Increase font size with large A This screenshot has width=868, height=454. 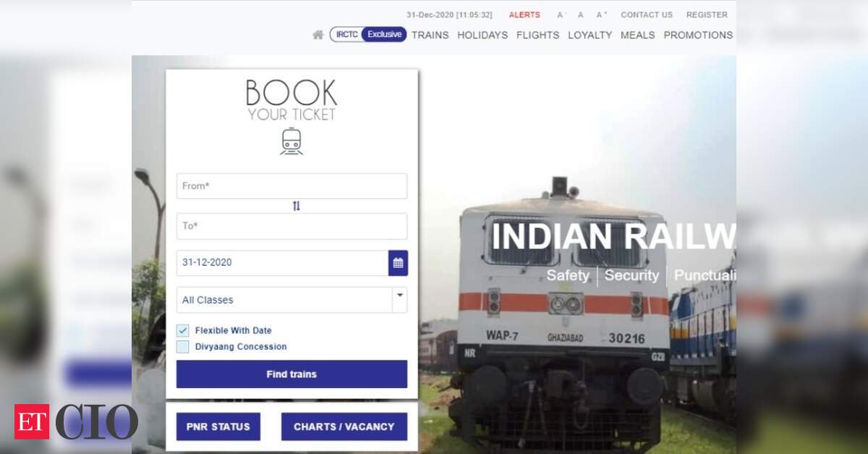602,14
